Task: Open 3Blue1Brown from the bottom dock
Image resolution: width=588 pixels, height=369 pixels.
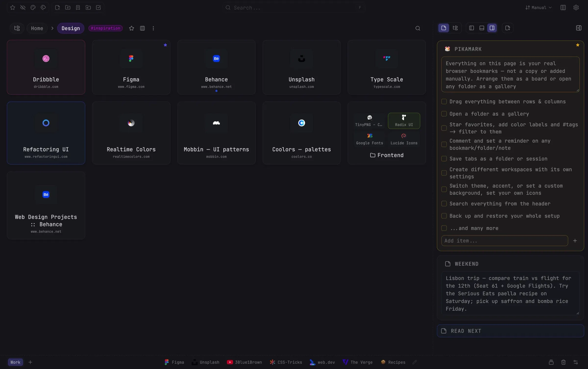Action: click(x=245, y=362)
